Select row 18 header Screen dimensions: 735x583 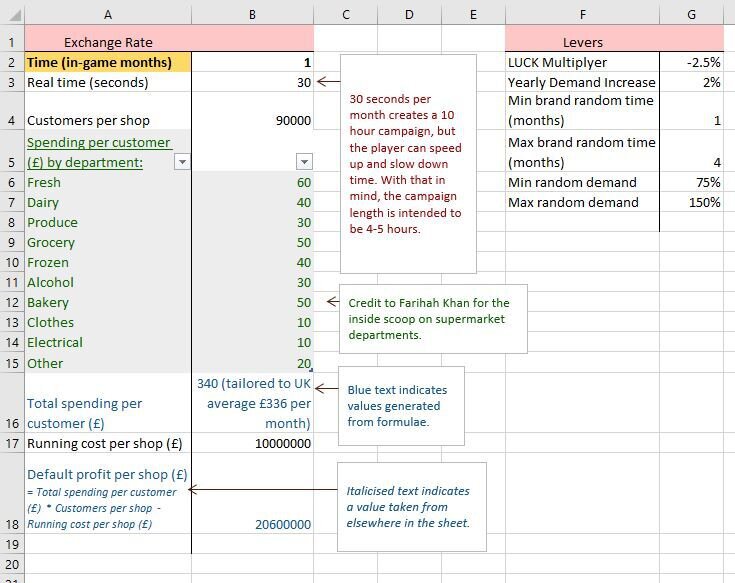point(12,493)
